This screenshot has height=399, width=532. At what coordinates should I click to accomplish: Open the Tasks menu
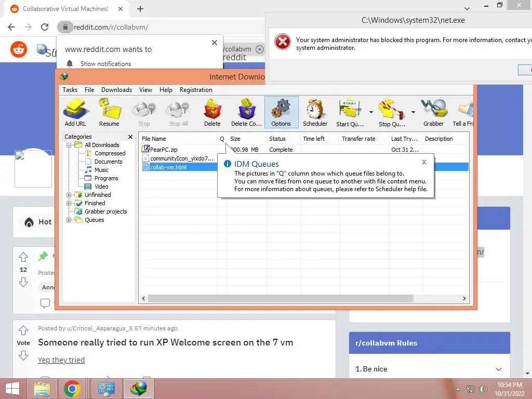[70, 90]
